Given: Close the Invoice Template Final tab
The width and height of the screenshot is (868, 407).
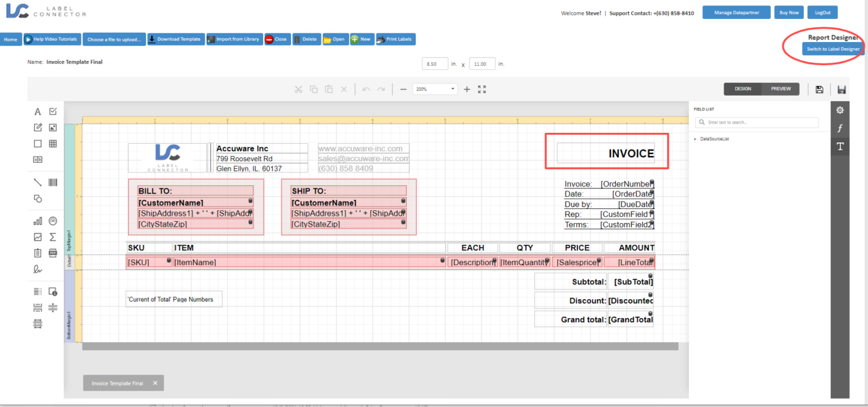Looking at the screenshot, I should [155, 383].
